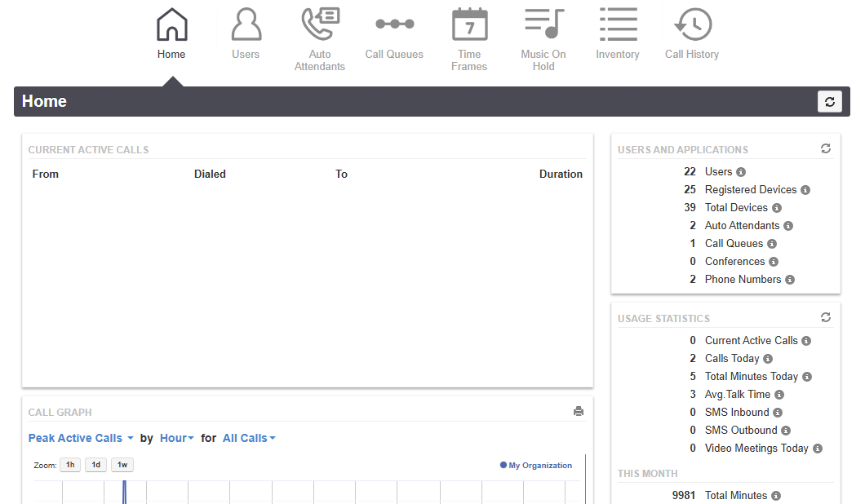View Call History from the navigation
865x504 pixels.
click(692, 25)
